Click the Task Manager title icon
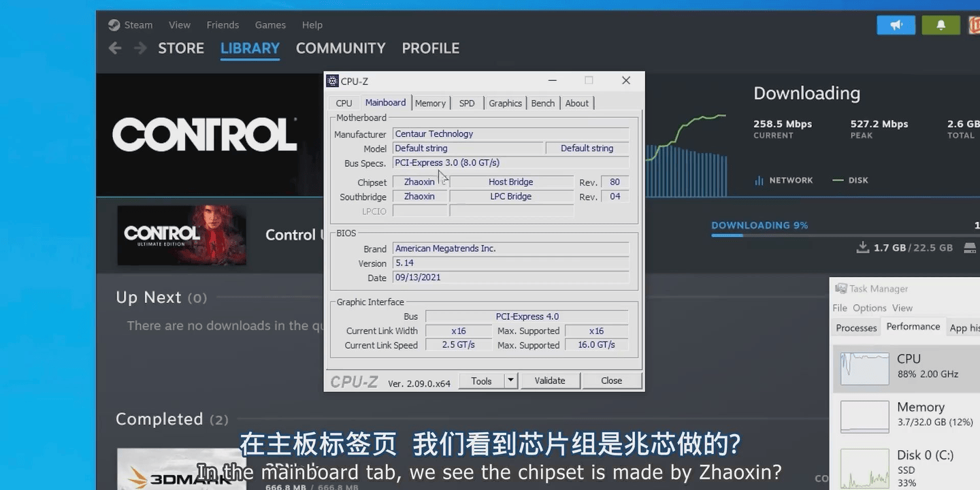Viewport: 980px width, 490px height. pos(841,289)
